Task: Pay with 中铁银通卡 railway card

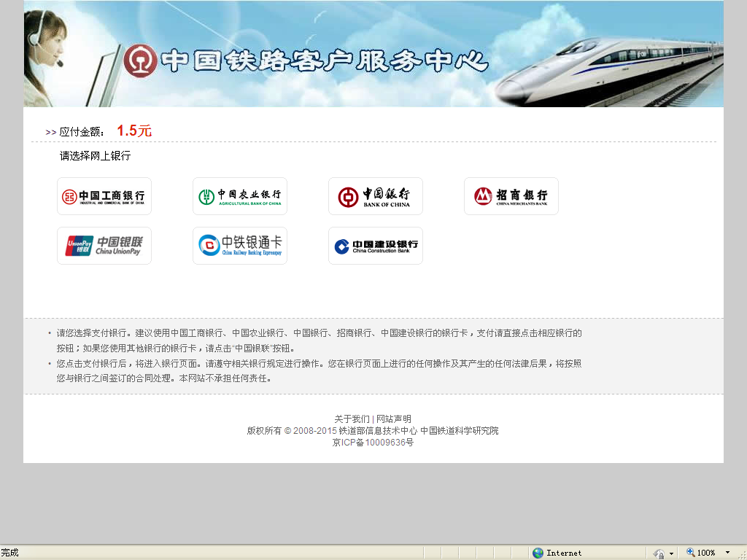Action: click(240, 246)
